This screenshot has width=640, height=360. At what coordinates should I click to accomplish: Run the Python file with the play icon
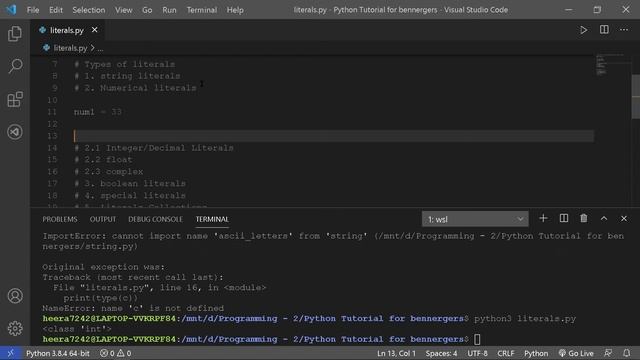tap(583, 30)
